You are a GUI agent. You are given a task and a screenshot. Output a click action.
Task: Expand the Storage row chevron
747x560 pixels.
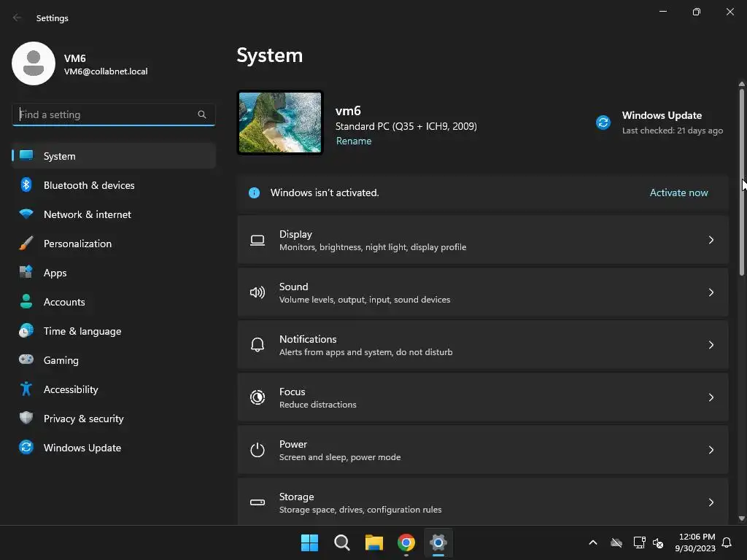click(711, 502)
